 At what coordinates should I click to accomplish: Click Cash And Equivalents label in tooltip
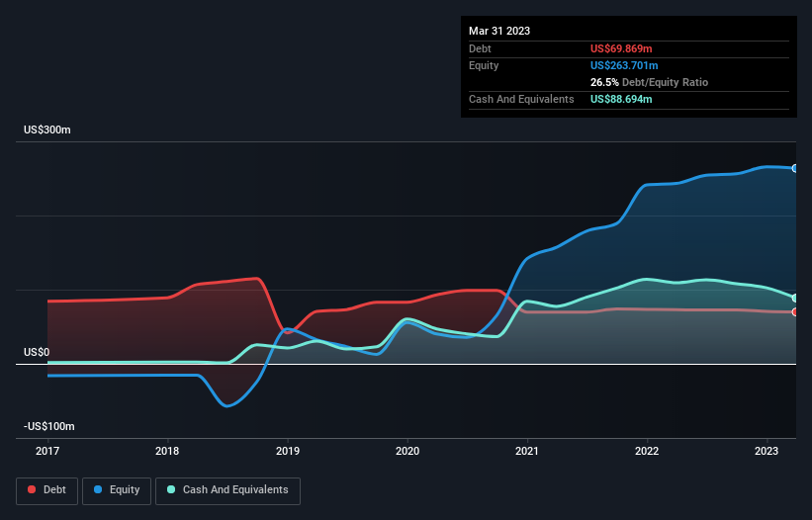521,99
